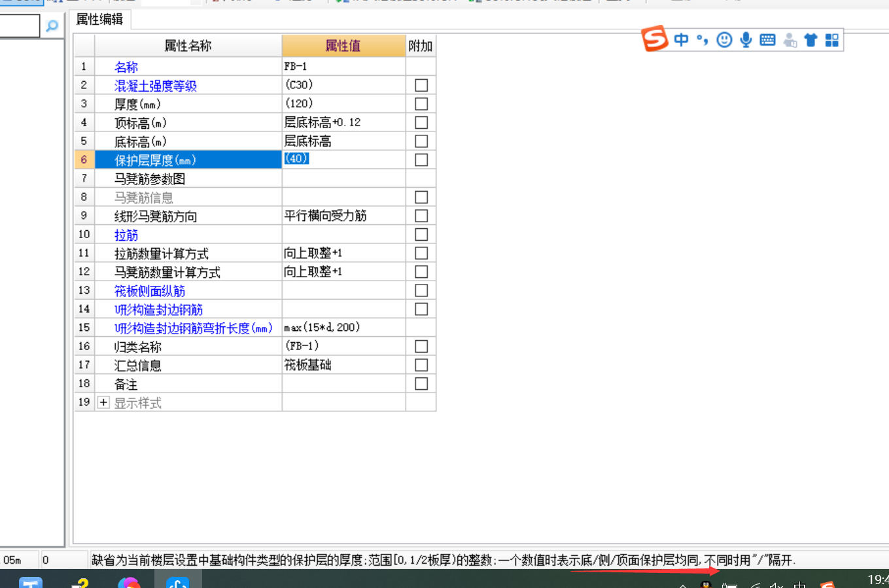The height and width of the screenshot is (588, 889).
Task: Select the 属性编辑 tab
Action: coord(100,20)
